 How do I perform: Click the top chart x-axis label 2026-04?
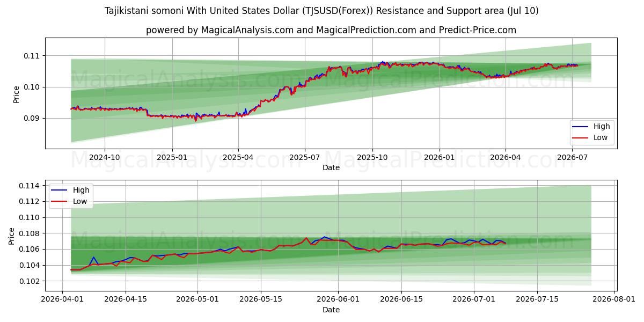506,158
